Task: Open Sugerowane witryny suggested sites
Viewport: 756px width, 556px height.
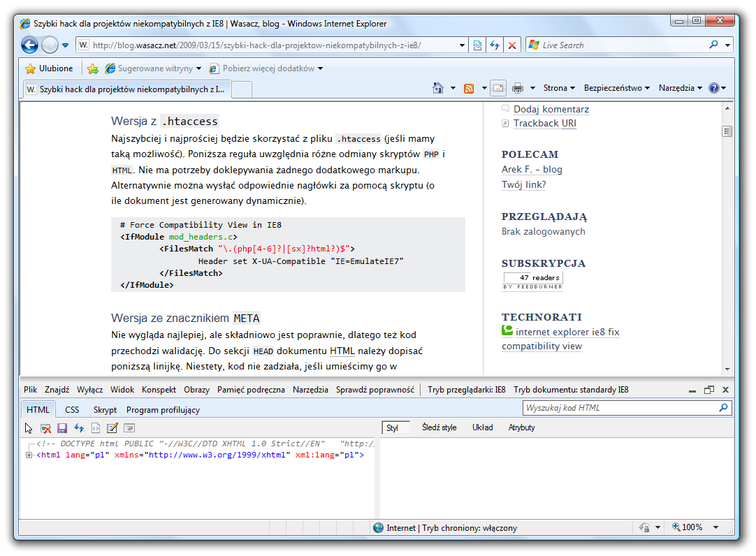Action: click(x=153, y=68)
